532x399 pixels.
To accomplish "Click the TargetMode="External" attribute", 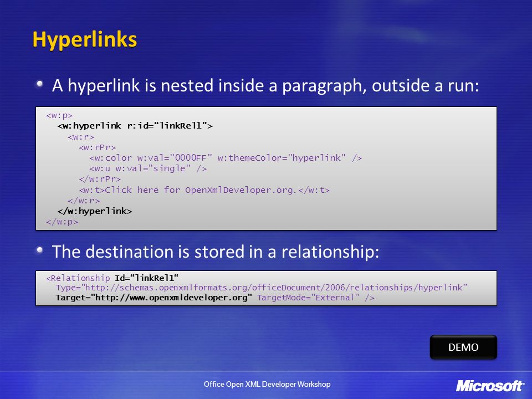I will click(x=308, y=298).
